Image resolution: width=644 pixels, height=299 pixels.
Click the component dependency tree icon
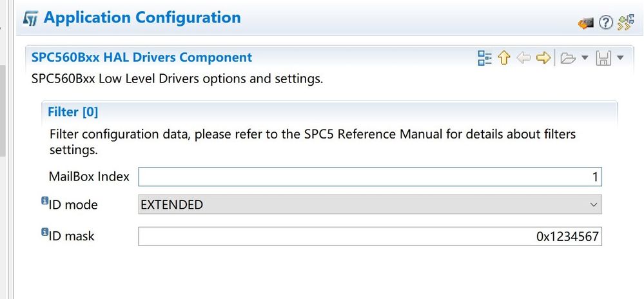click(x=625, y=23)
